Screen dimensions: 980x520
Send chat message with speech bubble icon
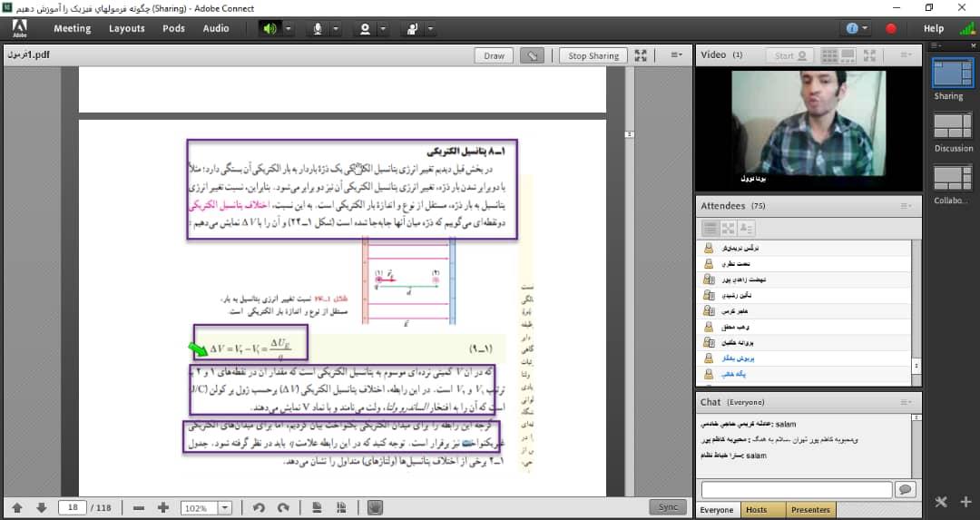905,489
